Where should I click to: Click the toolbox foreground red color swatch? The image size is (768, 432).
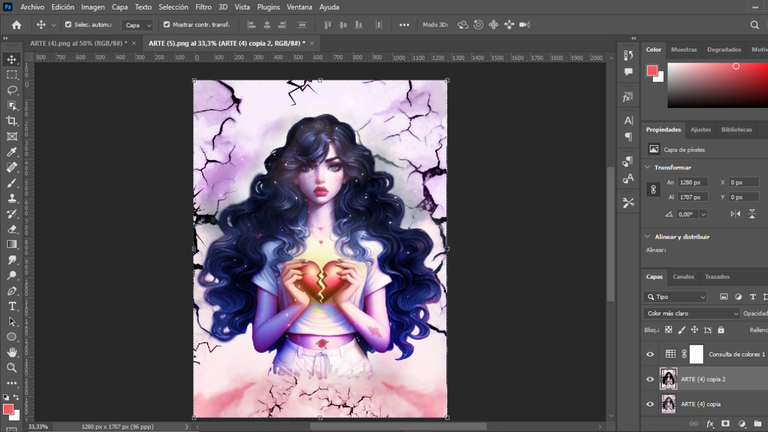point(8,409)
